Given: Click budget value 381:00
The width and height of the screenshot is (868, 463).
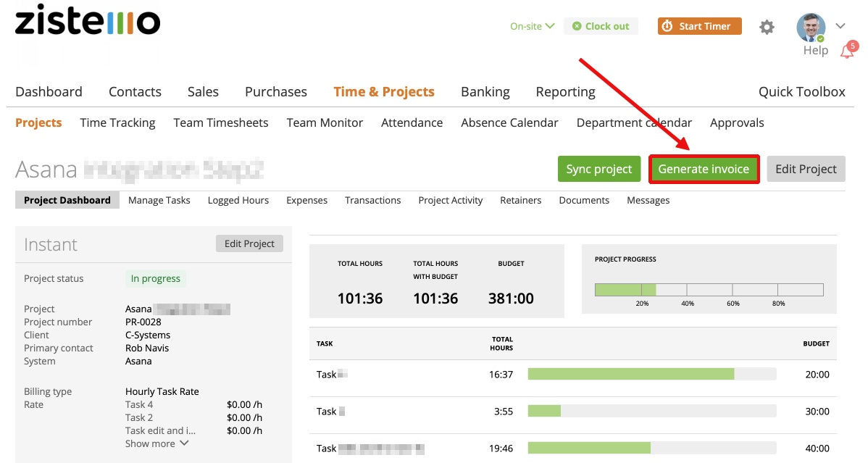Looking at the screenshot, I should coord(511,299).
